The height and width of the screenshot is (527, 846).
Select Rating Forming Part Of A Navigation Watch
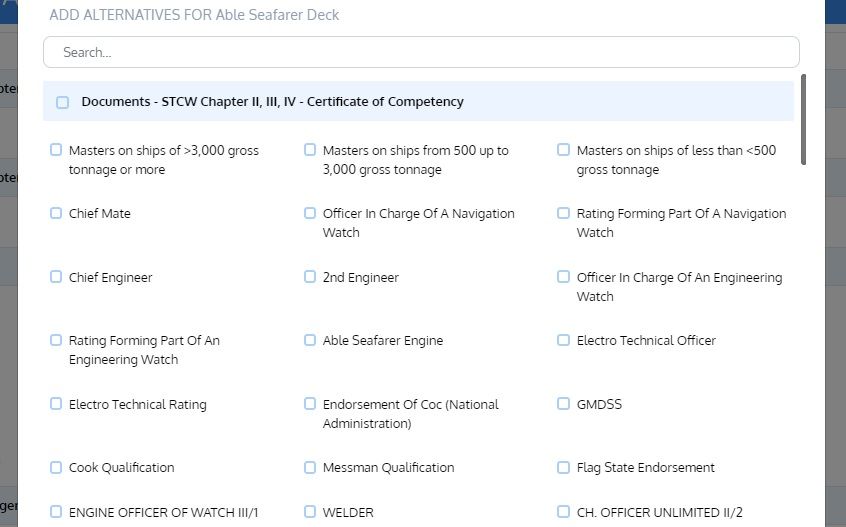click(x=563, y=213)
